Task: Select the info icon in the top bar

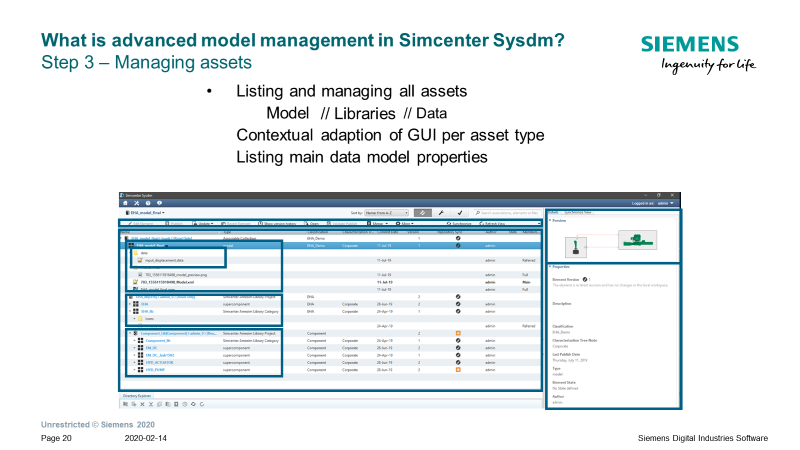Action: tap(159, 203)
